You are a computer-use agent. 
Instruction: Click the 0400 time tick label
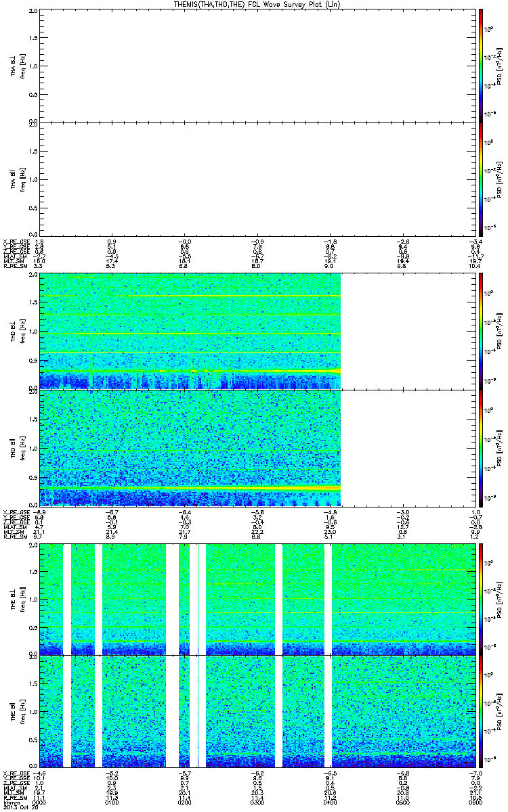[x=330, y=803]
